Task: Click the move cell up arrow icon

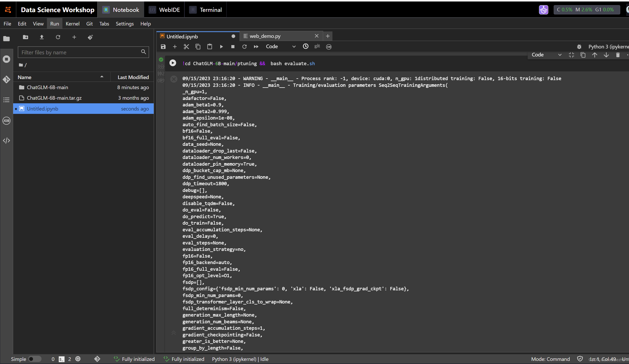Action: 595,55
